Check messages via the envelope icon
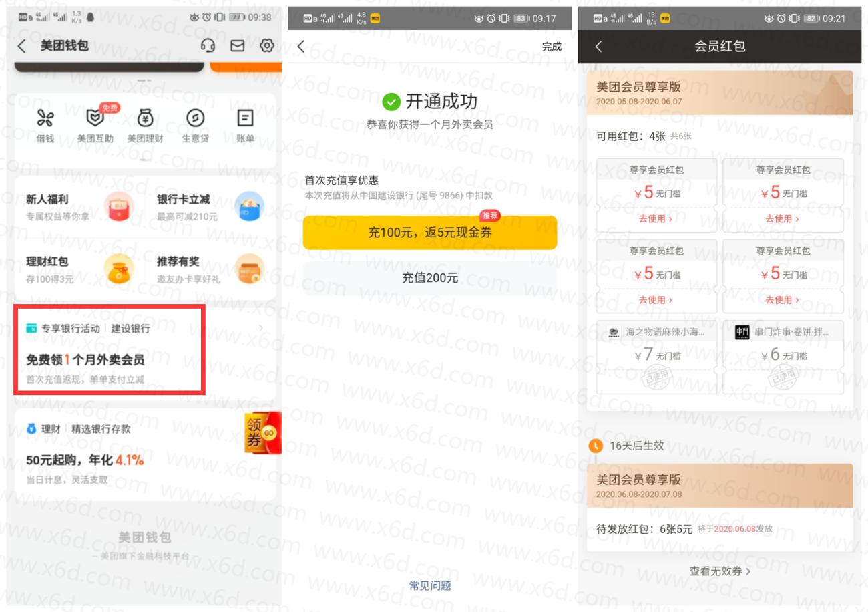This screenshot has width=868, height=612. pyautogui.click(x=237, y=47)
